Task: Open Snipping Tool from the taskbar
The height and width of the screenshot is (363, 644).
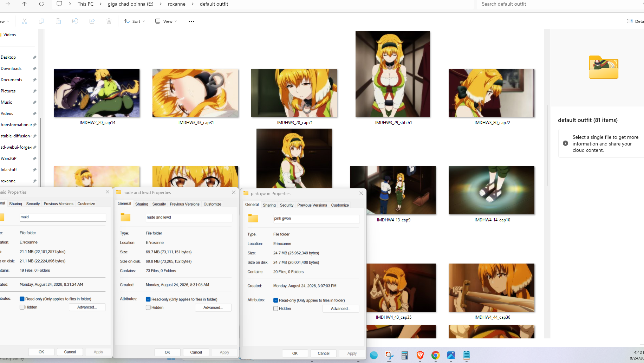Action: click(389, 355)
